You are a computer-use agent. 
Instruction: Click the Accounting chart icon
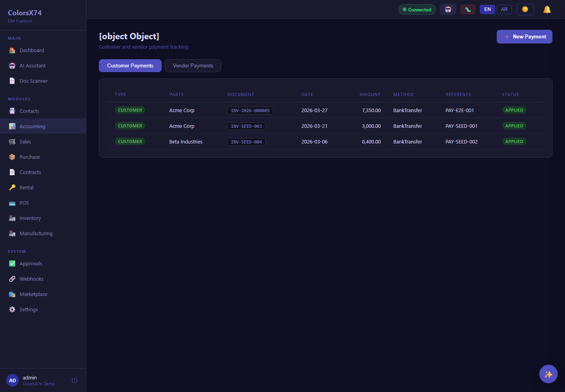[12, 126]
